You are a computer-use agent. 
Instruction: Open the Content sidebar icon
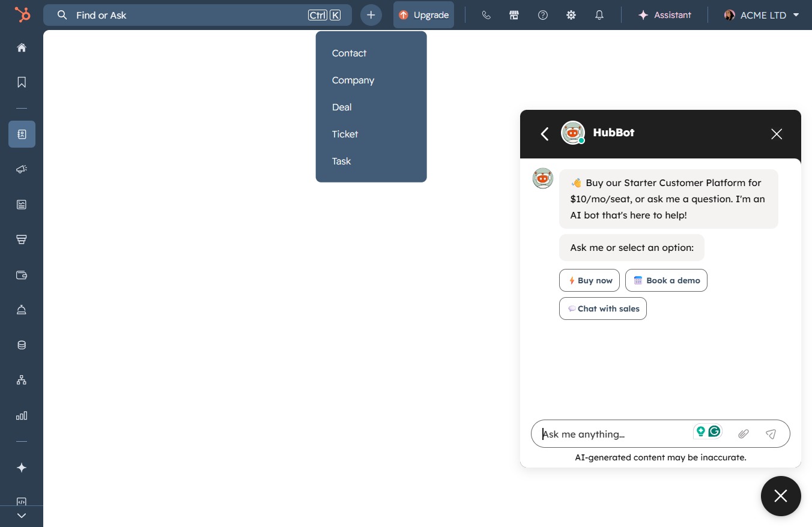(22, 205)
